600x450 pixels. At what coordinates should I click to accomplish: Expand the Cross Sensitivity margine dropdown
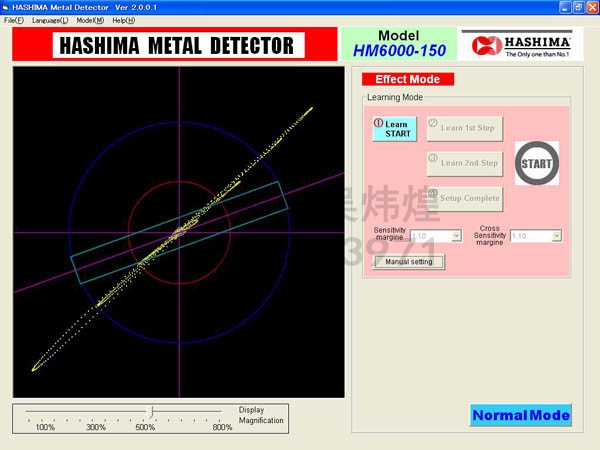pos(556,237)
